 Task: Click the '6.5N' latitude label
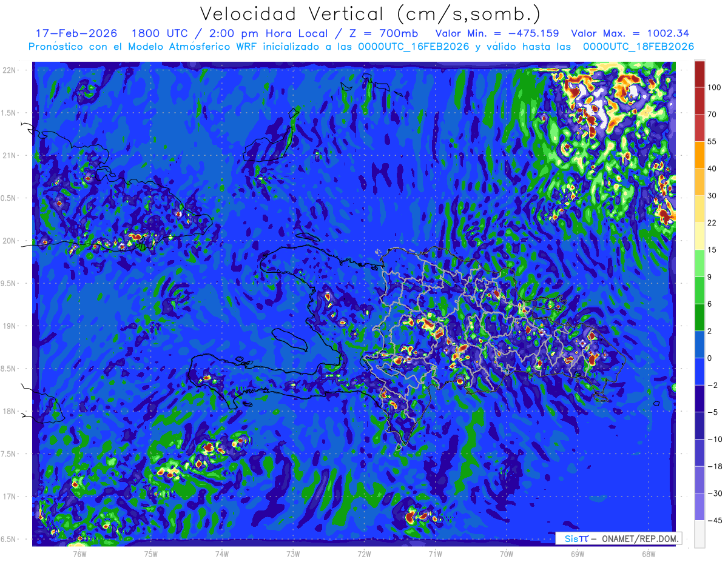click(9, 539)
